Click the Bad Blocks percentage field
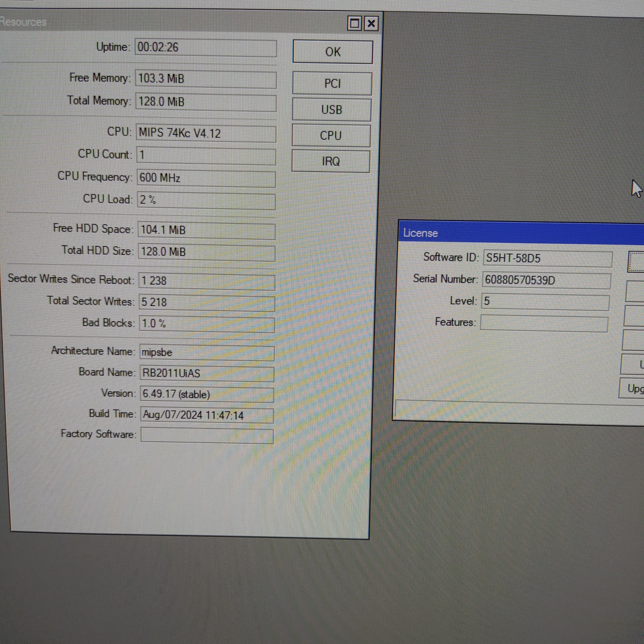This screenshot has width=644, height=644. tap(207, 324)
